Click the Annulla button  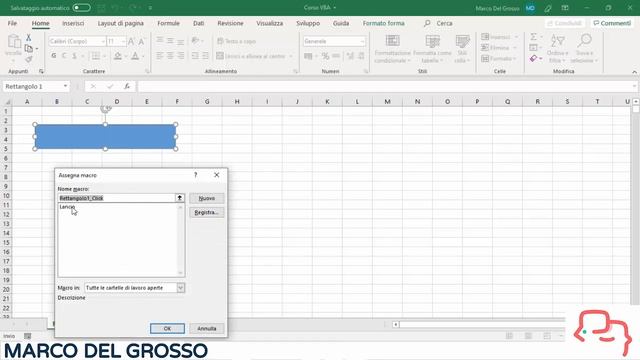pos(207,329)
